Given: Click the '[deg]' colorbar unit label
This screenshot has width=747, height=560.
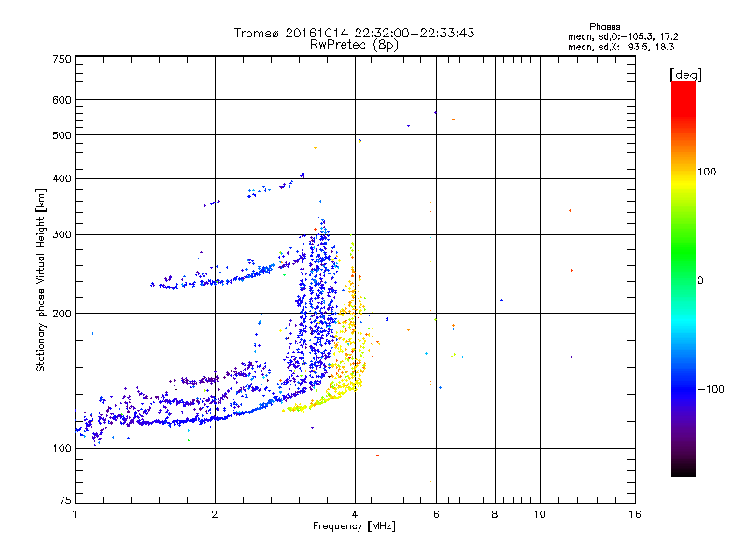Looking at the screenshot, I should pos(685,75).
